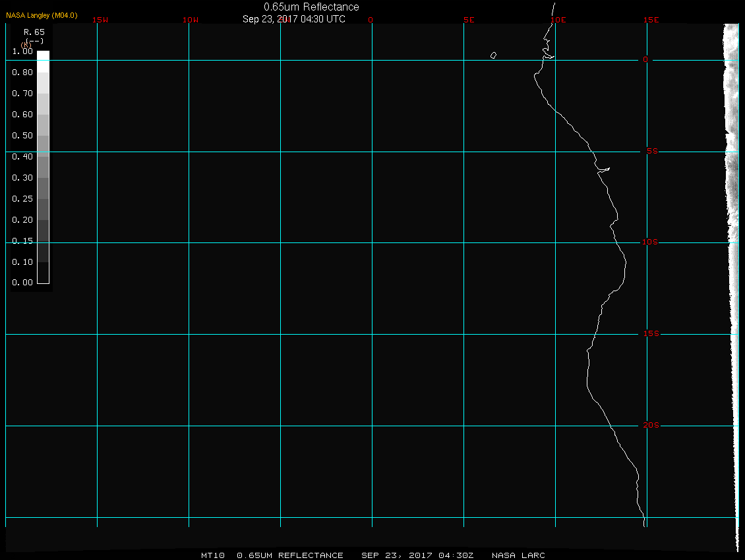Click the "NASA LARC" footer text

pyautogui.click(x=518, y=555)
